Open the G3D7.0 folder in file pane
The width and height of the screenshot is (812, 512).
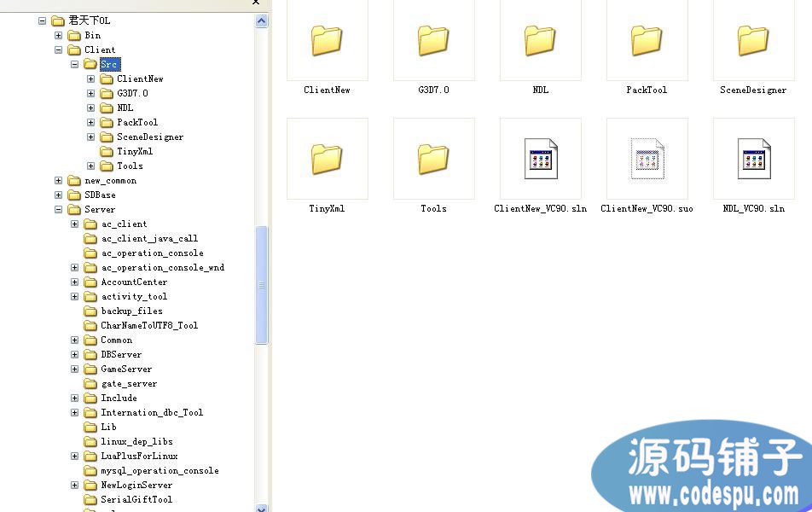click(433, 40)
